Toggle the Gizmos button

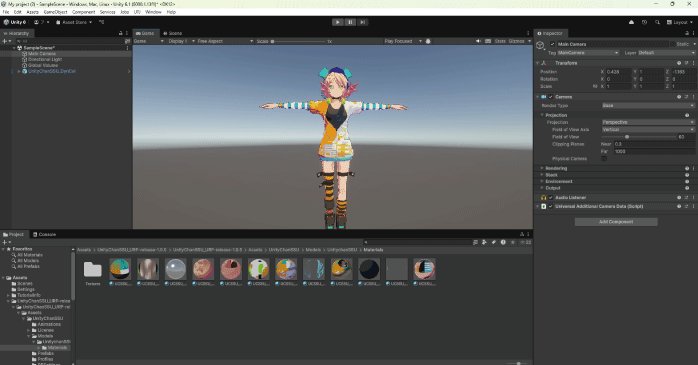point(516,41)
